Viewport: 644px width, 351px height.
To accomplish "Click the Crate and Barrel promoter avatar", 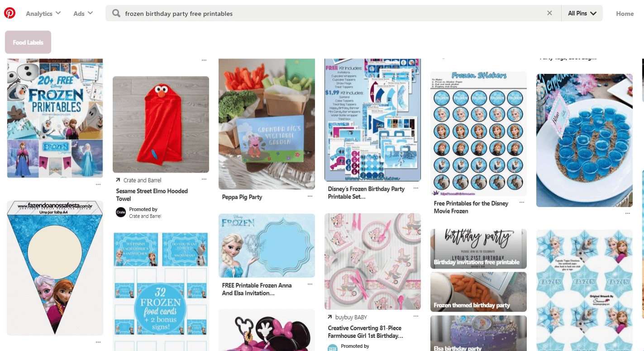I will (x=121, y=212).
